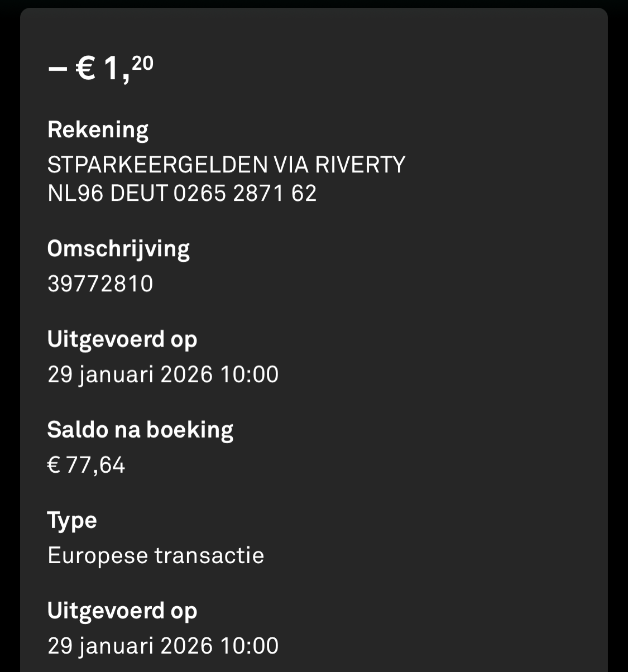Click the Omschrijving heading
This screenshot has height=672, width=628.
point(118,249)
